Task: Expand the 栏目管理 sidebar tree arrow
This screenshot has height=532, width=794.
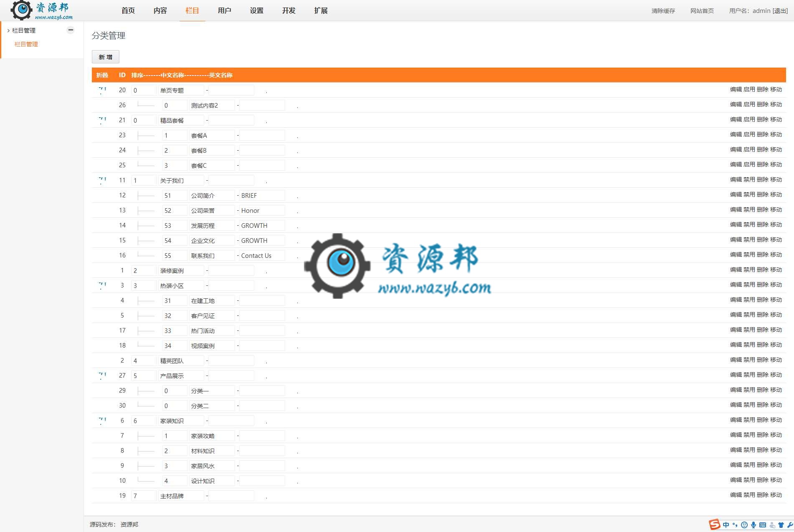Action: 8,30
